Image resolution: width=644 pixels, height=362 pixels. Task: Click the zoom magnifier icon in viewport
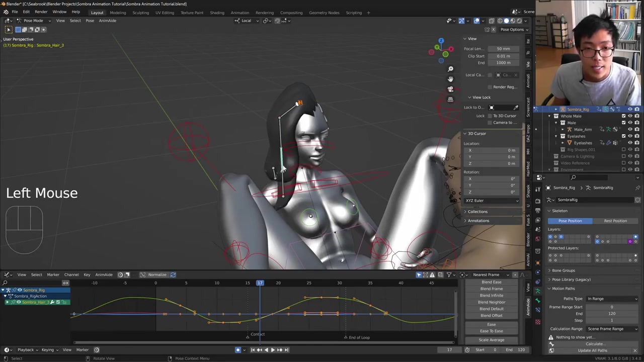click(450, 69)
